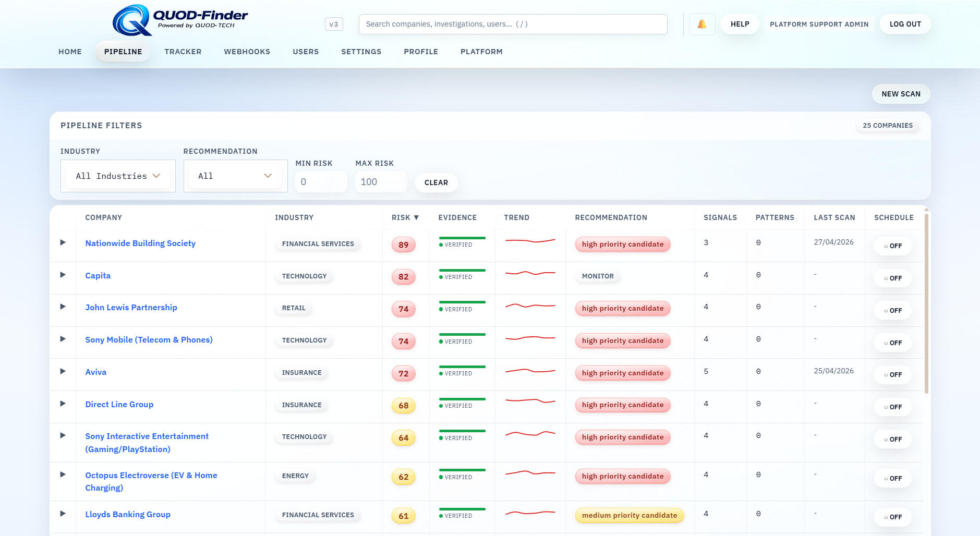
Task: Click Lloyds' medium priority candidate badge
Action: [630, 516]
